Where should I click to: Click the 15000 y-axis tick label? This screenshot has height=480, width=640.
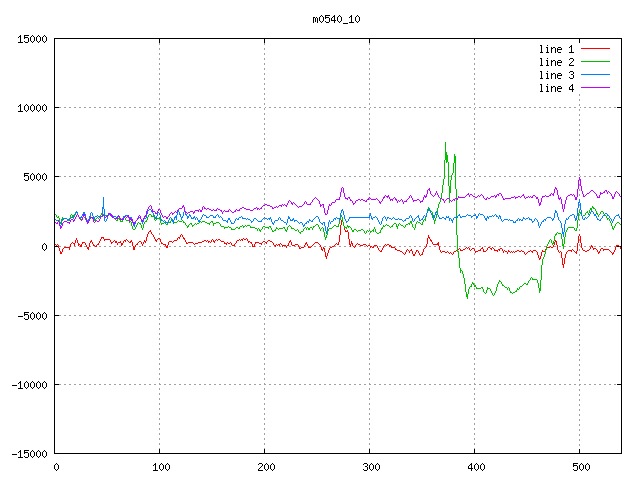32,39
